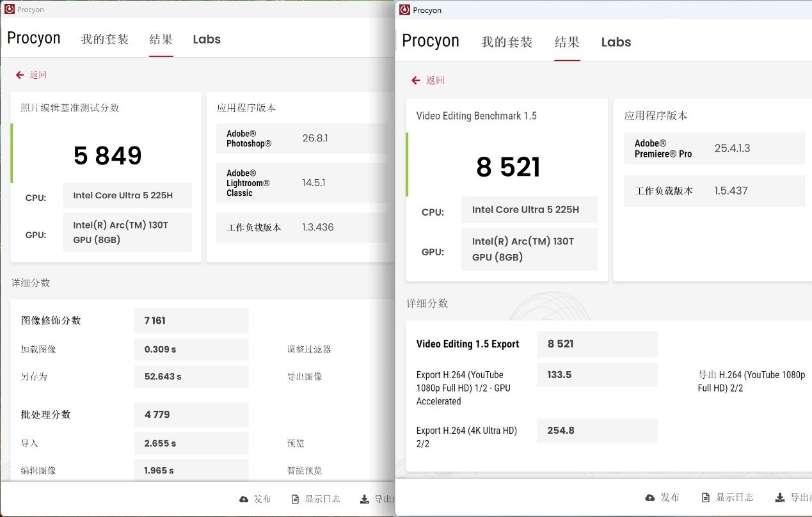
Task: Select 结果 tab in left window
Action: (161, 39)
